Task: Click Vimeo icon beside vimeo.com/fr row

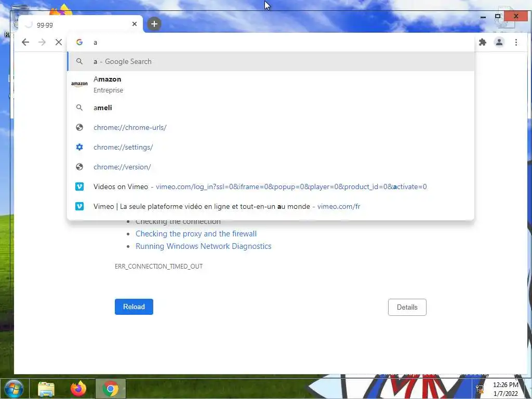Action: [79, 206]
